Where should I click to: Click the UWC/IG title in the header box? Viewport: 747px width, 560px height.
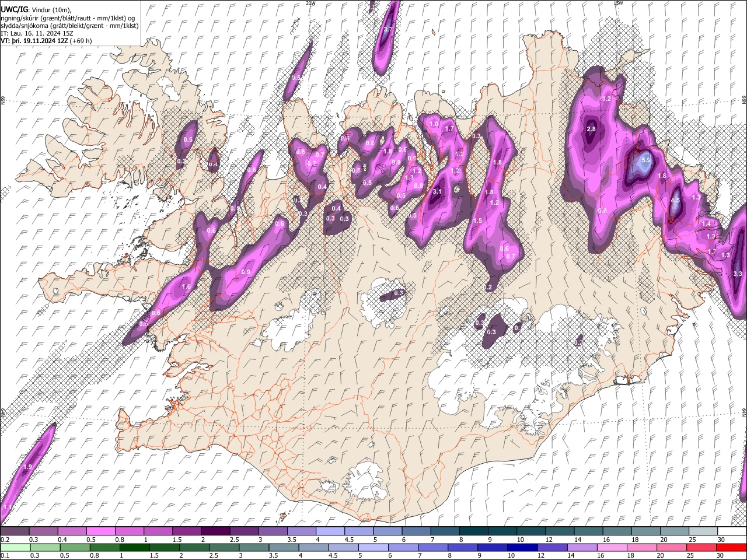coord(14,9)
